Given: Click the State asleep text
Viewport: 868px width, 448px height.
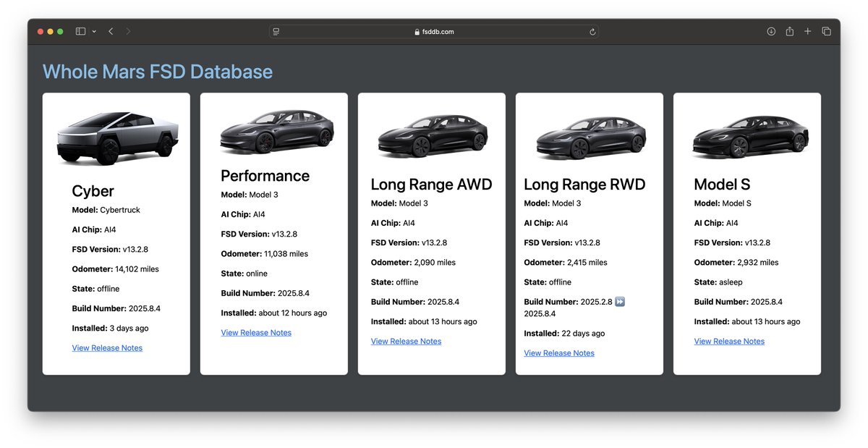Looking at the screenshot, I should pyautogui.click(x=718, y=282).
